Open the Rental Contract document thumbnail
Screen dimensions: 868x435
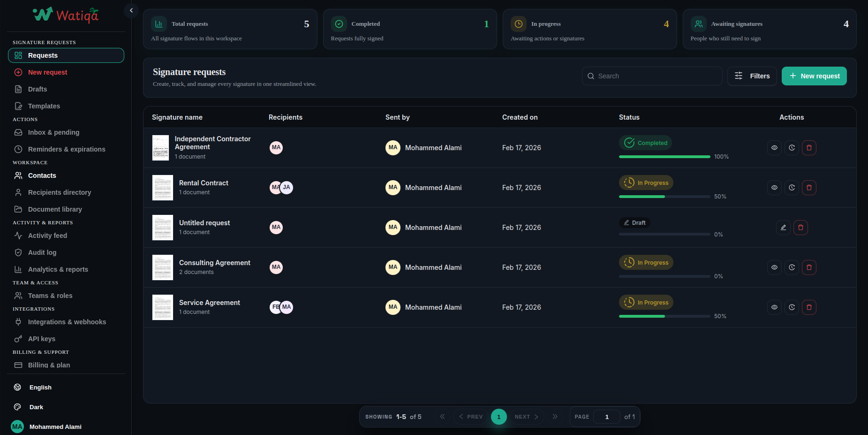[163, 188]
